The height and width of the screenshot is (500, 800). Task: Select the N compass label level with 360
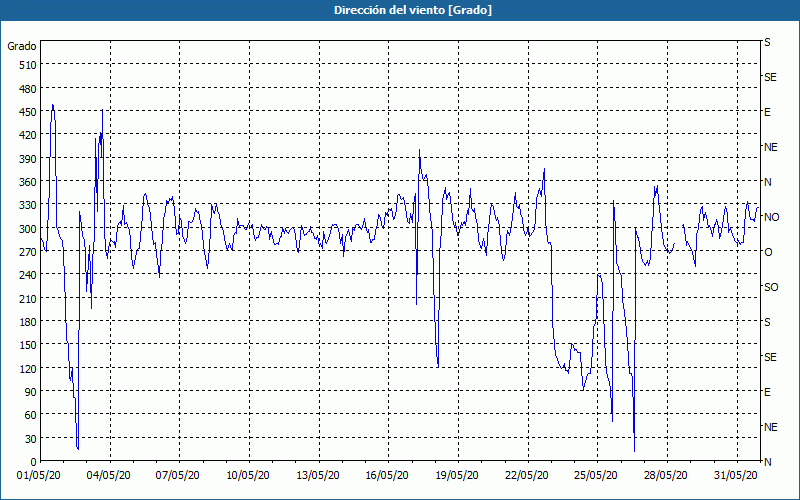pos(767,182)
